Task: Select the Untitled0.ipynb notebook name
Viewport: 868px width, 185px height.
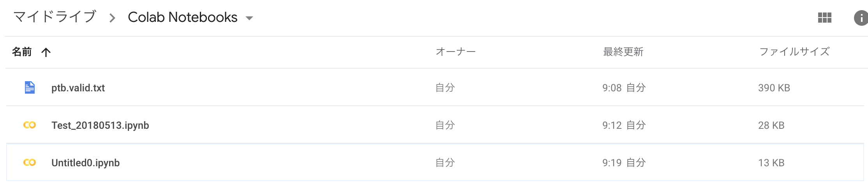Action: (85, 163)
